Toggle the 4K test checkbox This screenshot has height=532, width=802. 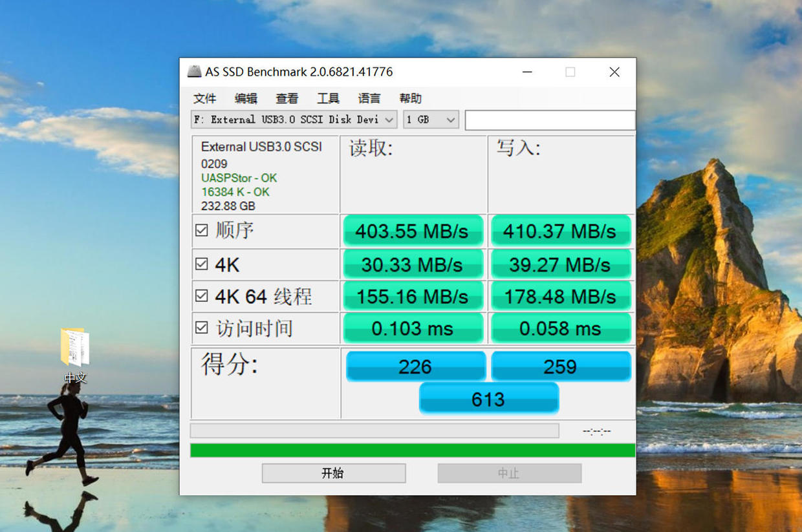click(201, 263)
